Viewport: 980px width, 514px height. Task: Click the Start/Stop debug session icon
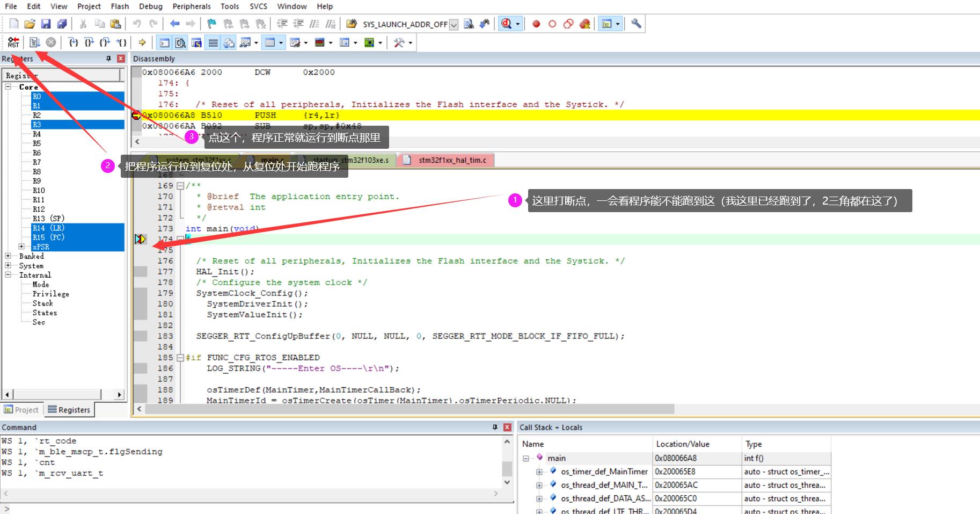[x=506, y=24]
